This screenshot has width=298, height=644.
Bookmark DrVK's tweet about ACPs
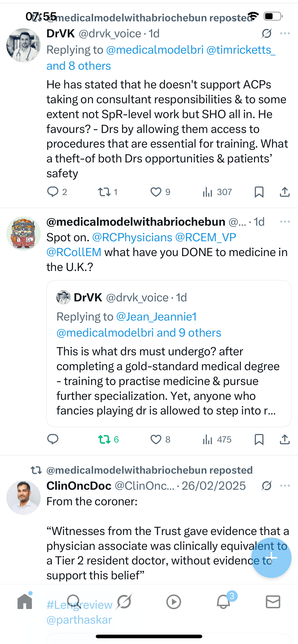[259, 192]
